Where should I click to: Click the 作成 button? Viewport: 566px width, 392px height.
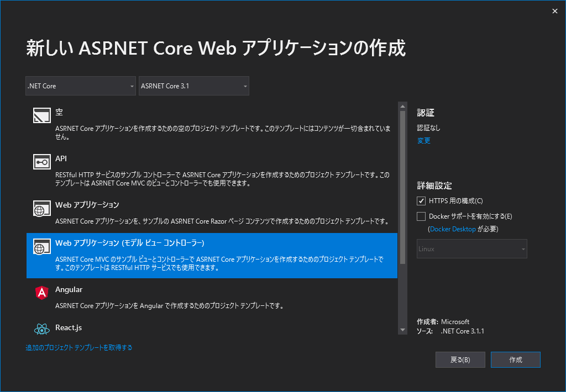tap(516, 359)
